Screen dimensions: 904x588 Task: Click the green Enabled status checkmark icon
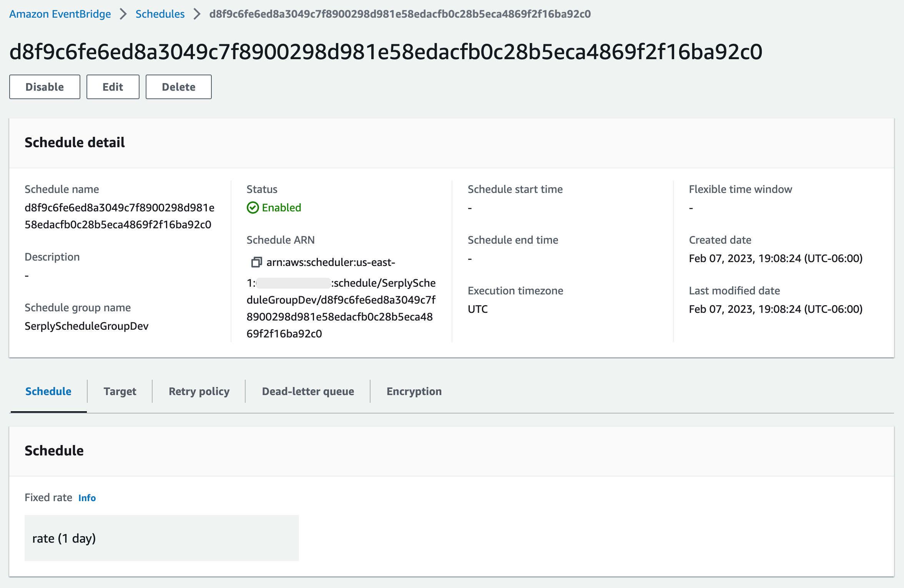coord(253,208)
